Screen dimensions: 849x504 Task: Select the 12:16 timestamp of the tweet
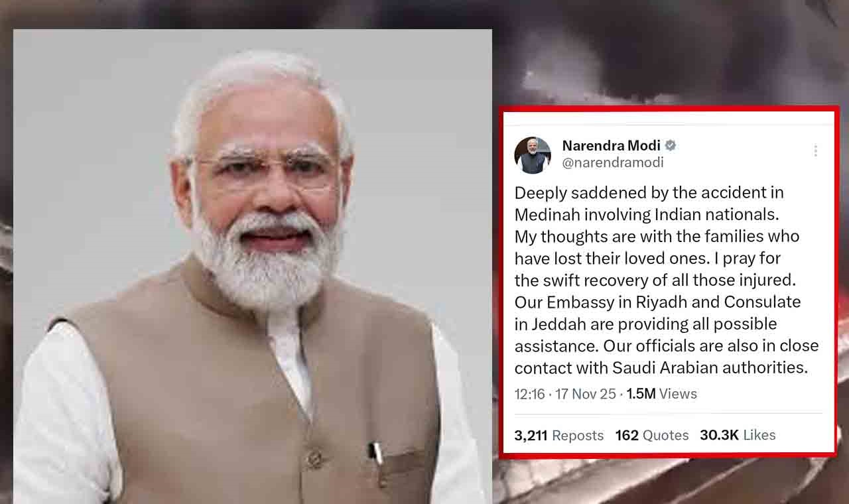point(529,394)
